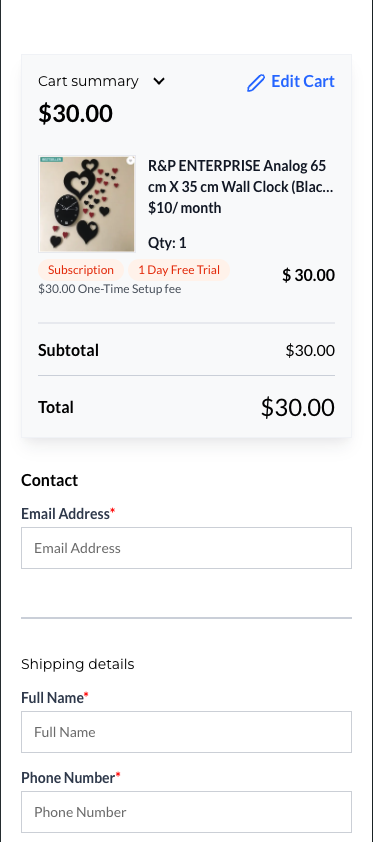Collapse the Cart summary chevron
This screenshot has height=842, width=373.
159,81
